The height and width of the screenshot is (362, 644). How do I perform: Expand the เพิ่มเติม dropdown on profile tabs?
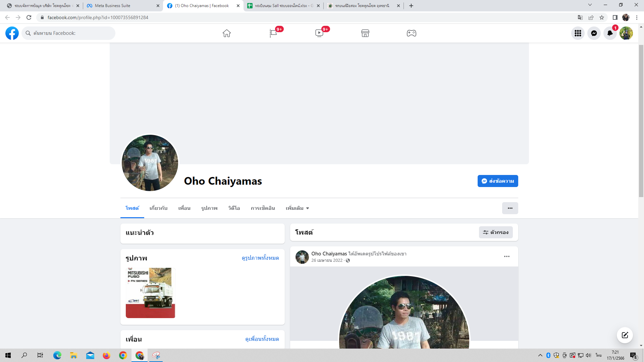tap(297, 208)
